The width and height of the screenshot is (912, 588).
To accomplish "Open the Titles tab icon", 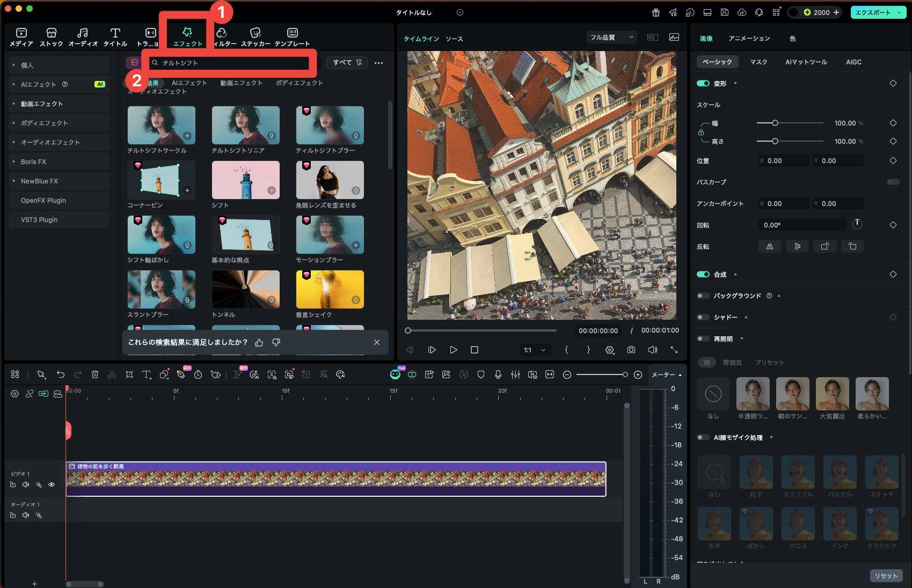I will (x=115, y=37).
